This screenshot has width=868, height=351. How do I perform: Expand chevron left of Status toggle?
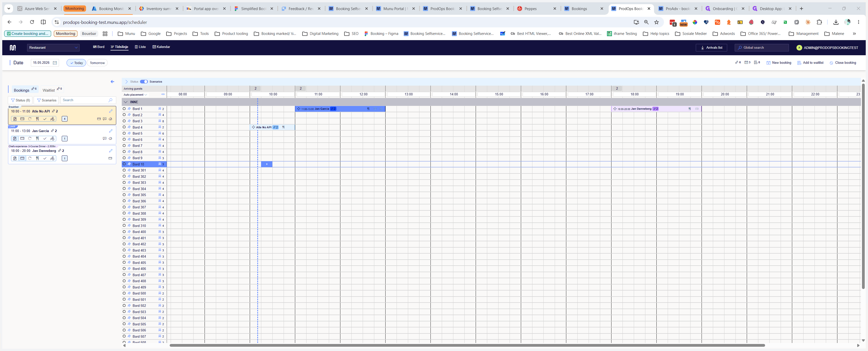click(x=127, y=82)
